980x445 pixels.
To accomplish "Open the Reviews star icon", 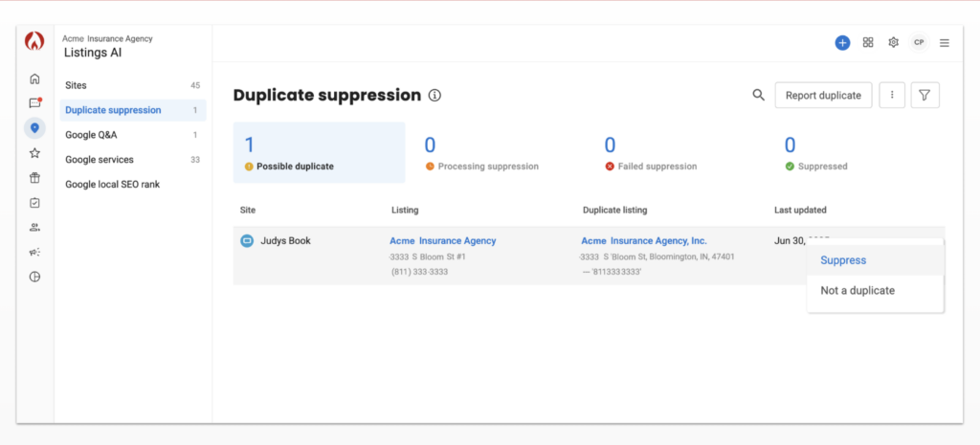I will [35, 153].
